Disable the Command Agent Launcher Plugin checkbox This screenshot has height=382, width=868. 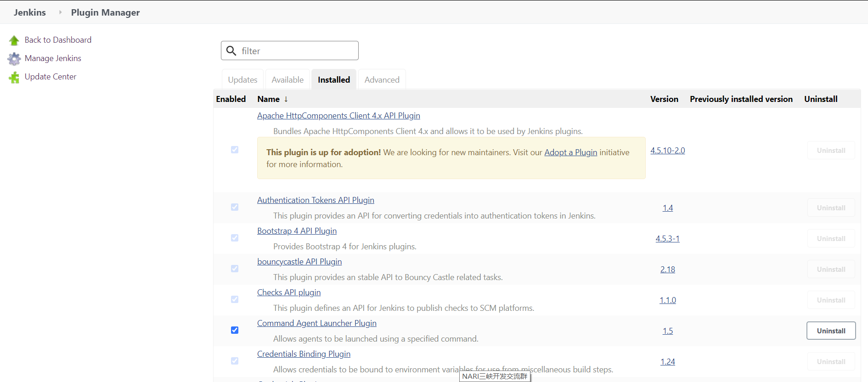point(235,330)
